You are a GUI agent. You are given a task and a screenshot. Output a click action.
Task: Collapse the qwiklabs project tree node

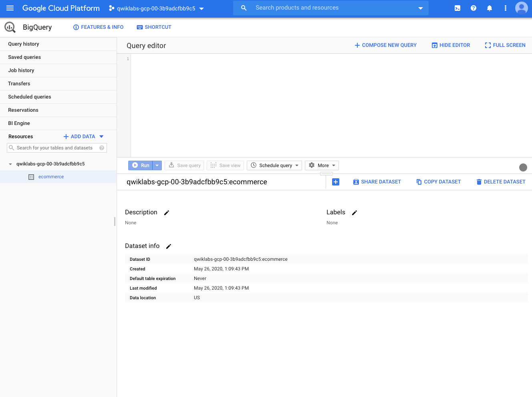(10, 164)
